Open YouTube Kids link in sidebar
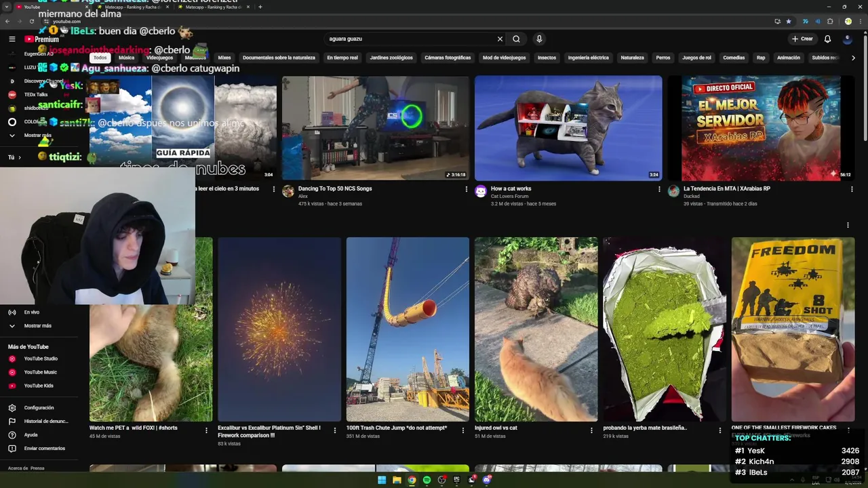The image size is (868, 488). pyautogui.click(x=39, y=386)
